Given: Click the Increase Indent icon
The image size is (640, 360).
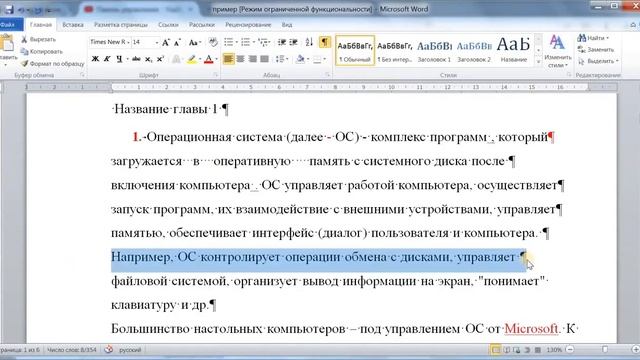Looking at the screenshot, I should click(293, 42).
